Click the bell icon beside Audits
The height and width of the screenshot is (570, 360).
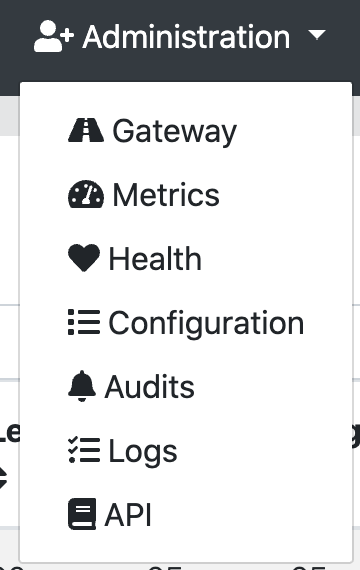(82, 386)
